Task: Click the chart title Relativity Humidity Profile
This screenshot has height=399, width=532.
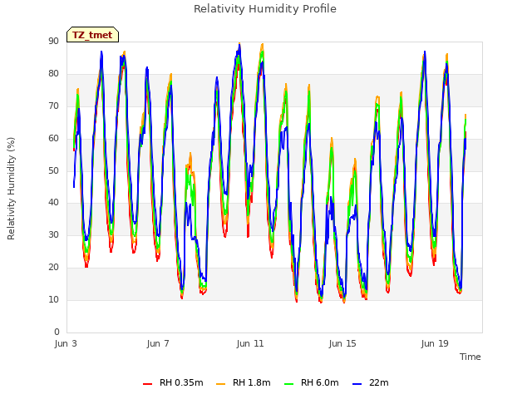Action: [265, 9]
